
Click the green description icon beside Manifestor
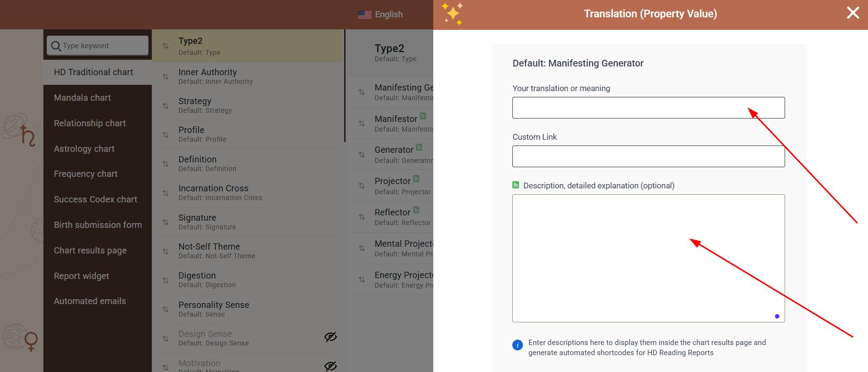(423, 116)
